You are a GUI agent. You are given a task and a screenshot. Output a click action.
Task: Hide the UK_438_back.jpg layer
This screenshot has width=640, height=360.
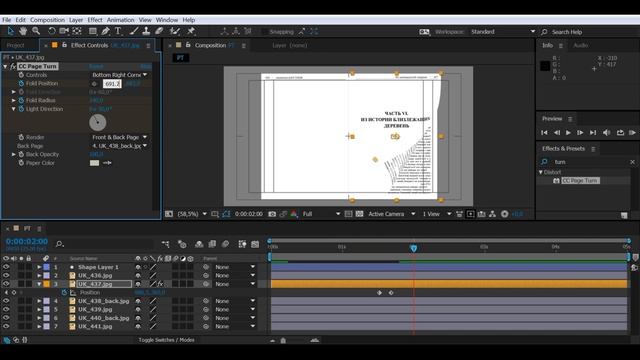tap(6, 301)
